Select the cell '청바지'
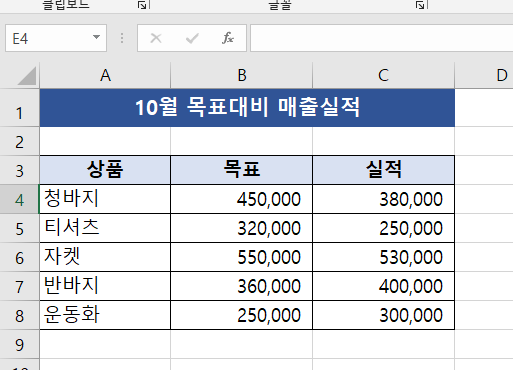513x370 pixels. tap(105, 199)
